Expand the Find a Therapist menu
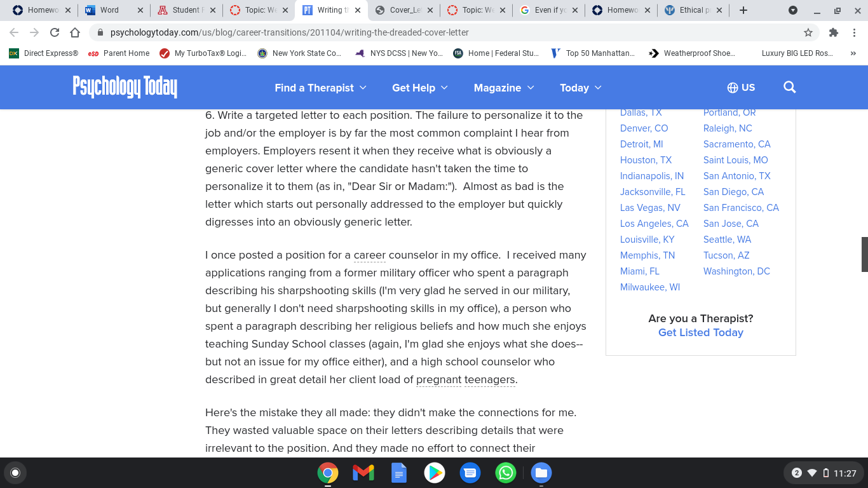This screenshot has width=868, height=488. (x=321, y=88)
